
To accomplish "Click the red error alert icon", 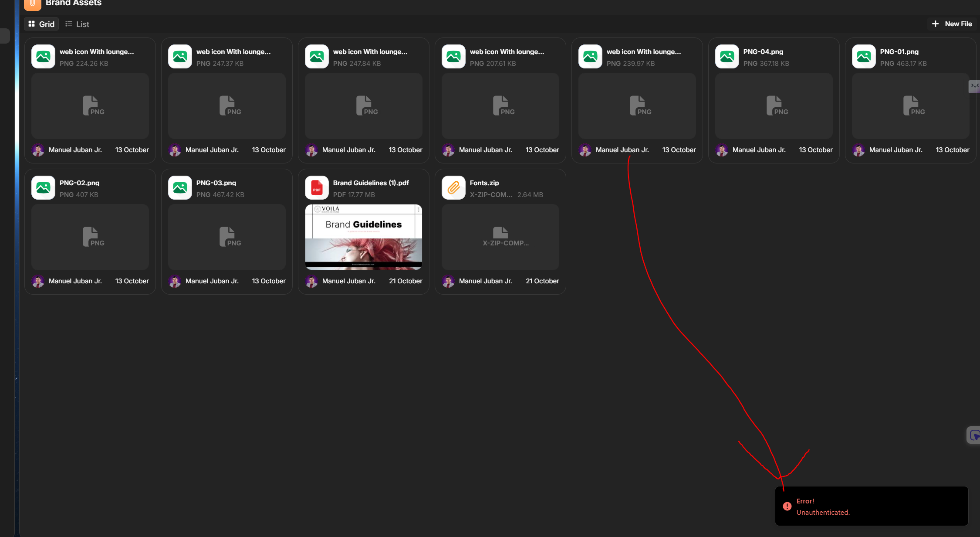I will 787,506.
